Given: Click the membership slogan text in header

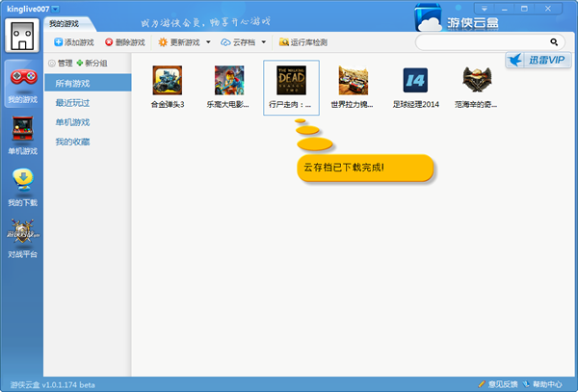Looking at the screenshot, I should 206,22.
